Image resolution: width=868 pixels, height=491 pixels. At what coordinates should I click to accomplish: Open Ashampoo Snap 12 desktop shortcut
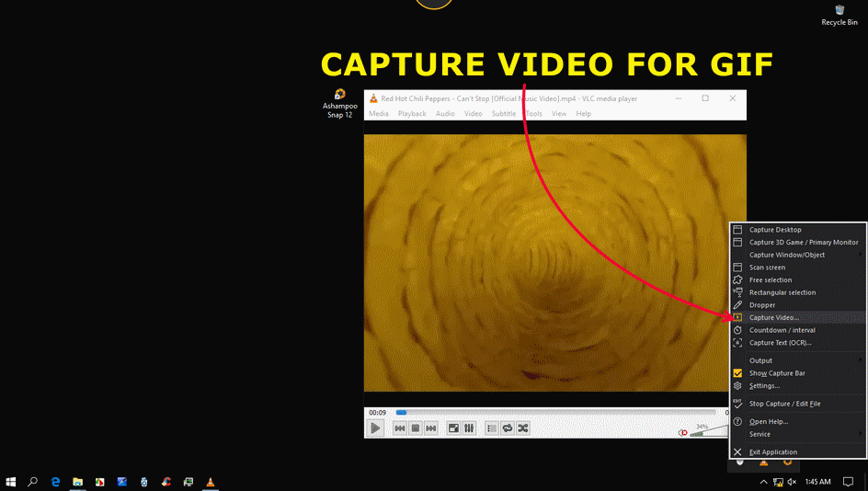tap(340, 104)
